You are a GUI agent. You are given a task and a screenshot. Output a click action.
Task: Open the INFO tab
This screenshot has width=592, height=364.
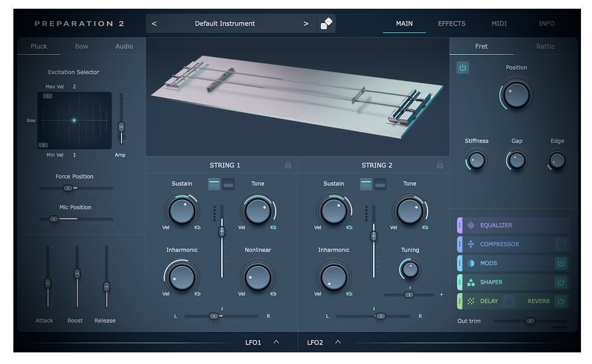coord(546,23)
